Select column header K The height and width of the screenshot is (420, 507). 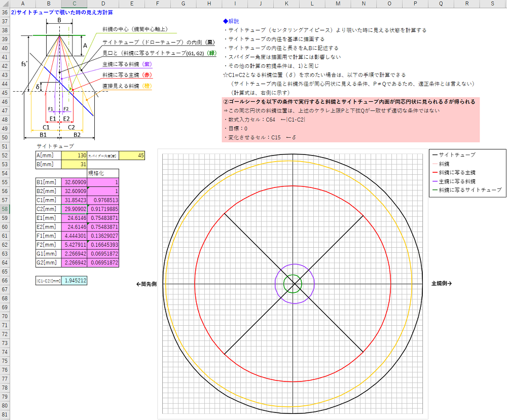(x=286, y=4)
